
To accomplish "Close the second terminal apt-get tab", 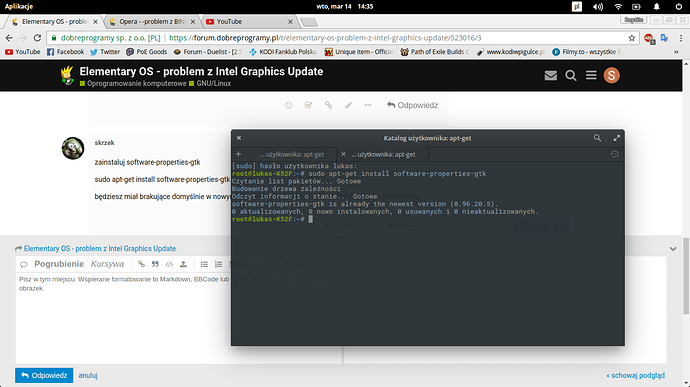I will [x=343, y=154].
